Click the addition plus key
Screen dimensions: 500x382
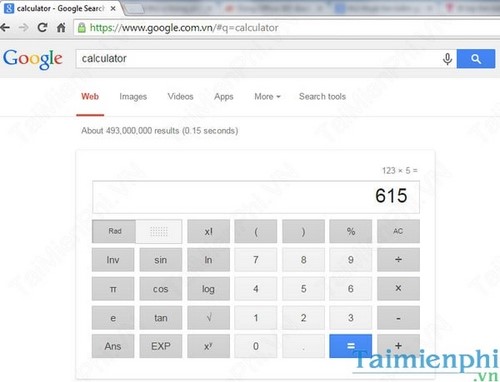tap(398, 346)
